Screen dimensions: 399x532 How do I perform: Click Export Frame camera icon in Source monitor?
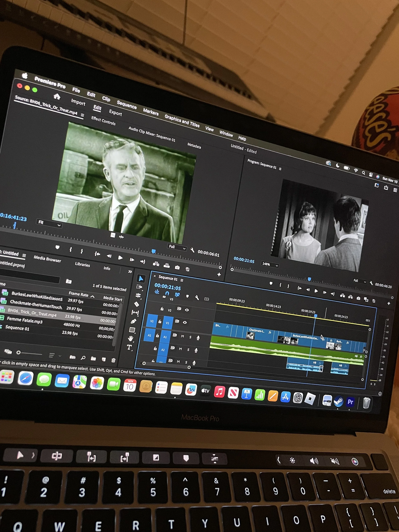pos(177,268)
